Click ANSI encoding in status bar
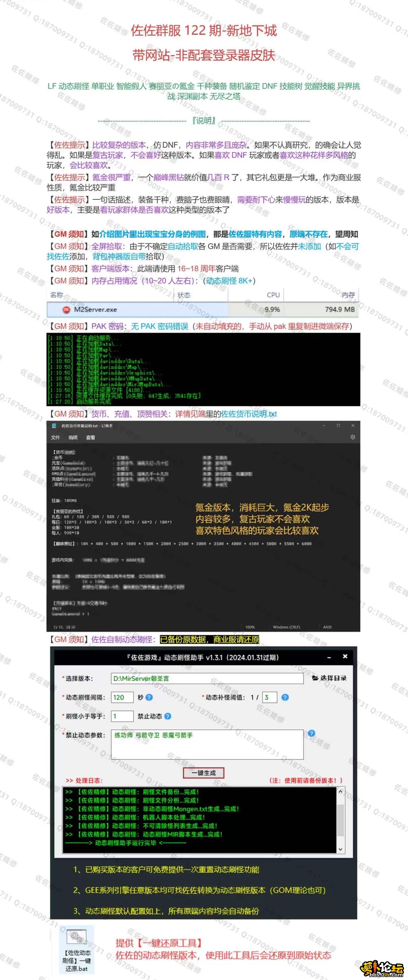The width and height of the screenshot is (408, 980). click(x=327, y=627)
